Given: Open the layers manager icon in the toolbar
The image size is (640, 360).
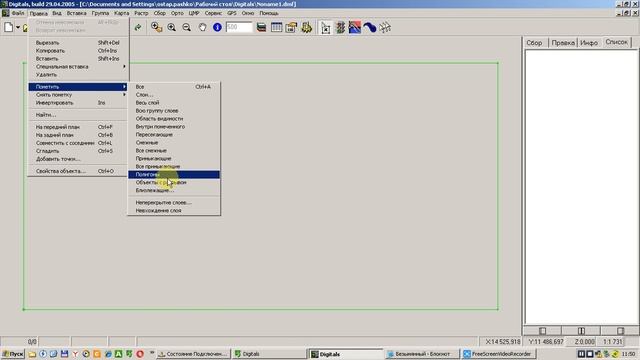Looking at the screenshot, I should tap(262, 27).
